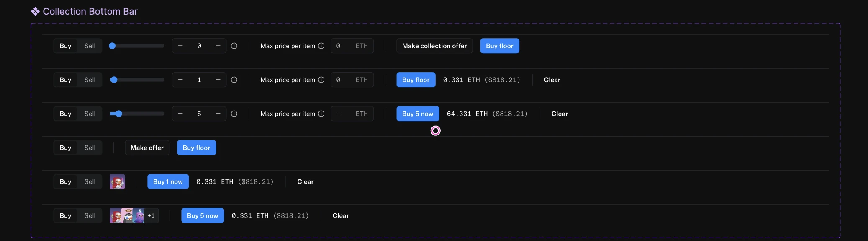Click Buy floor beside Make offer
The image size is (868, 241).
[197, 148]
